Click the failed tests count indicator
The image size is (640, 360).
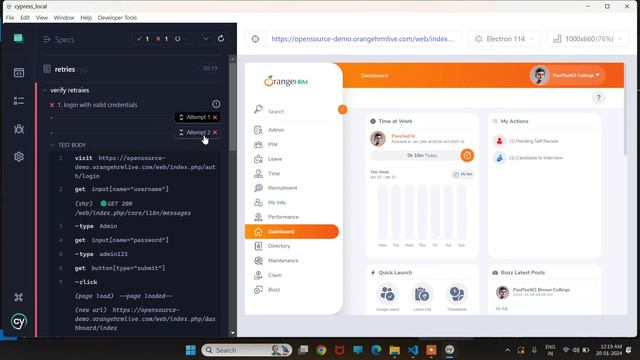click(x=162, y=39)
